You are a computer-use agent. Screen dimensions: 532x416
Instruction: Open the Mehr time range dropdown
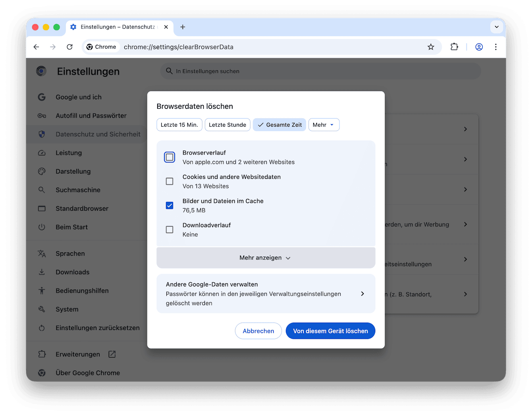click(324, 125)
